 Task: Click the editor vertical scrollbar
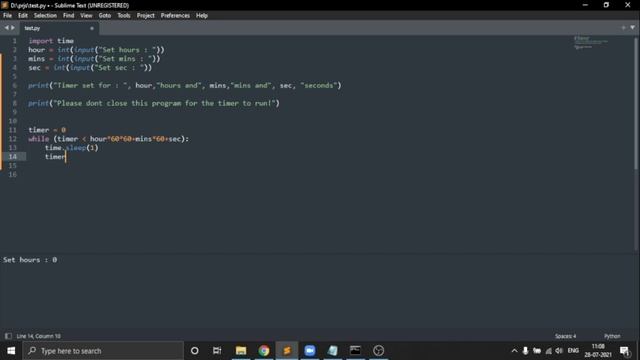(x=636, y=103)
